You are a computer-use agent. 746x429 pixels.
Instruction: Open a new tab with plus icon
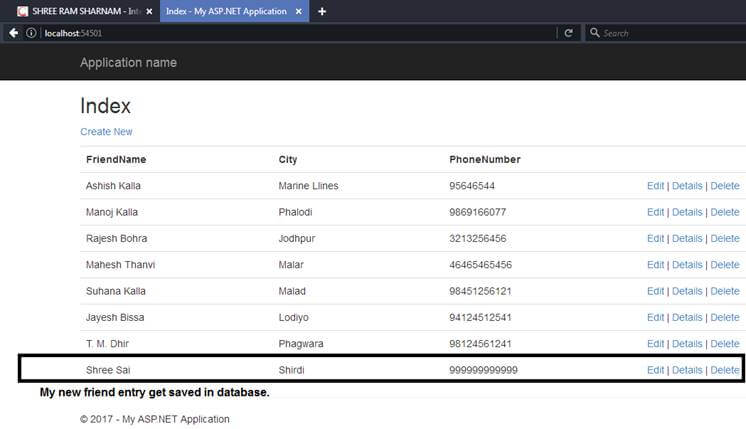(322, 11)
